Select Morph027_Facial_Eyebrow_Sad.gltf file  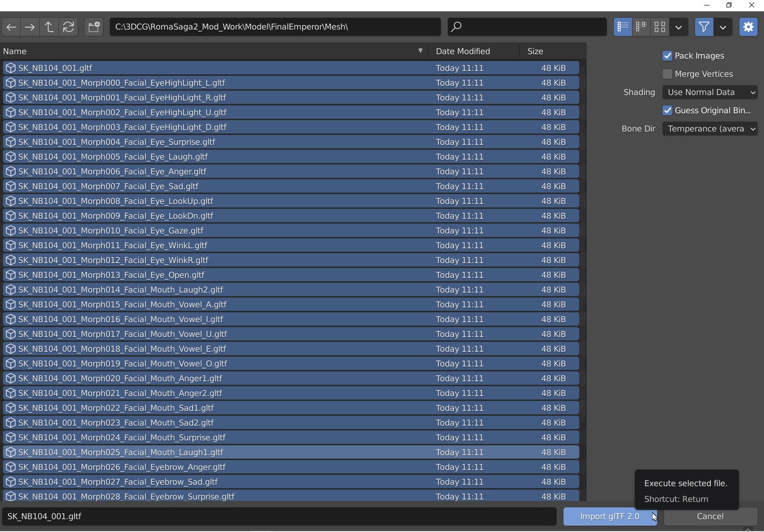point(291,482)
